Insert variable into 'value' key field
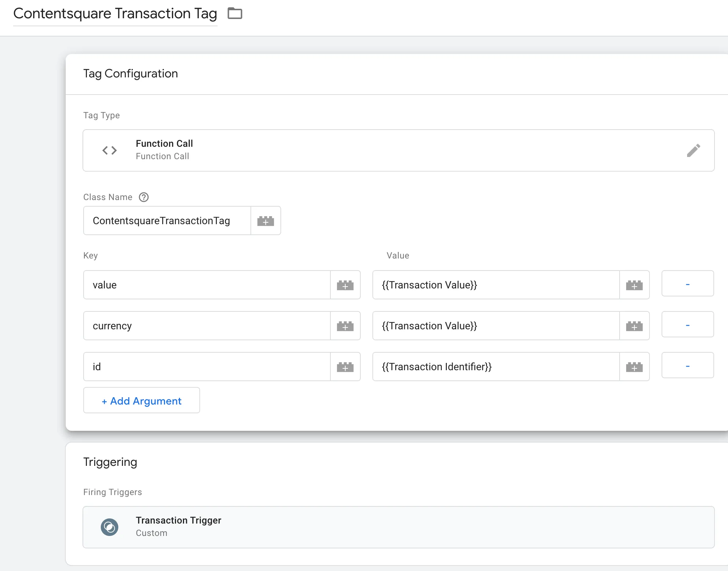Viewport: 728px width, 571px height. click(345, 285)
